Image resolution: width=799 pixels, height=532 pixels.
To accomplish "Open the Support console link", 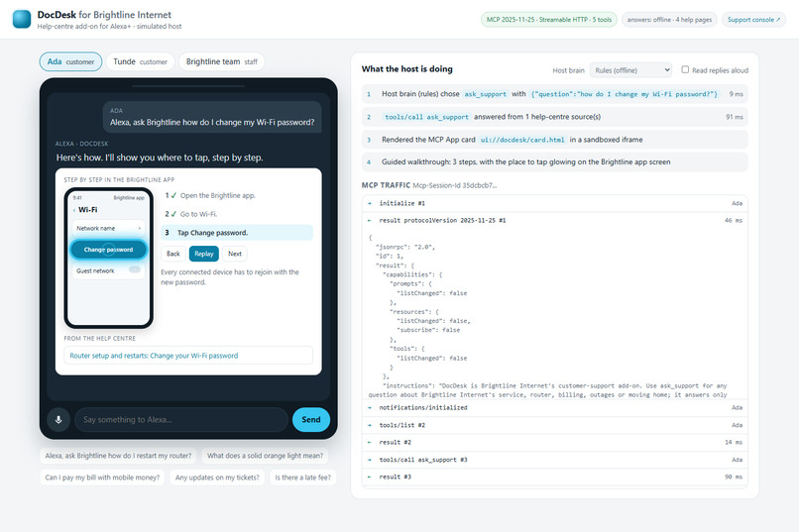I will [x=753, y=20].
